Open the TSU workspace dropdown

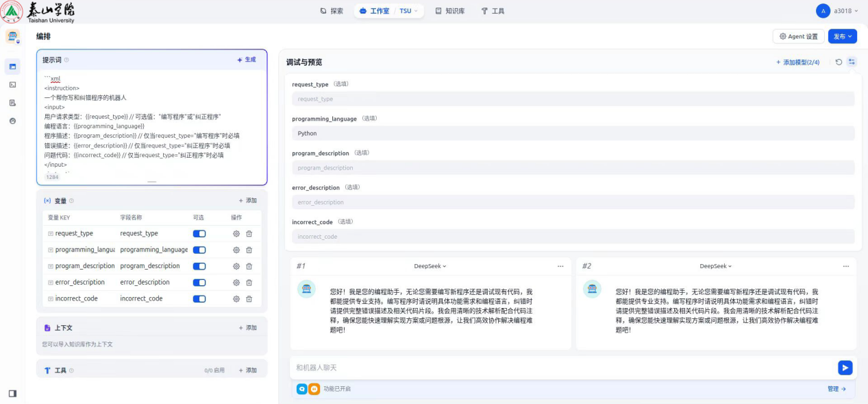[x=409, y=11]
